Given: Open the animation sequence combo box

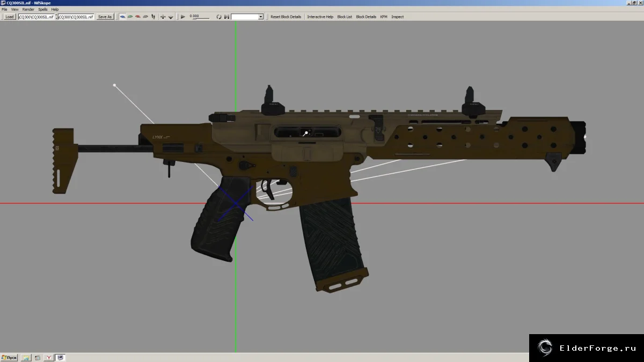Looking at the screenshot, I should [247, 17].
